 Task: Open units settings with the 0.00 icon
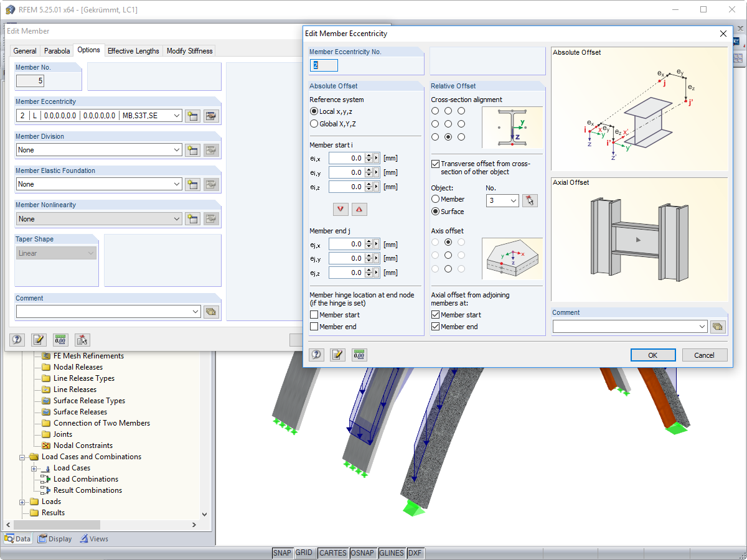[358, 354]
